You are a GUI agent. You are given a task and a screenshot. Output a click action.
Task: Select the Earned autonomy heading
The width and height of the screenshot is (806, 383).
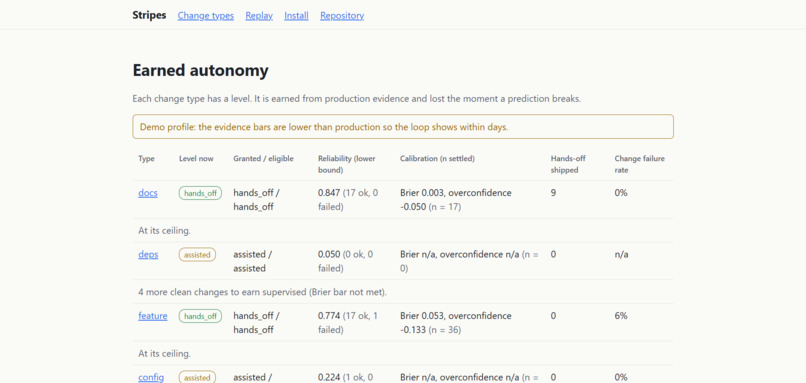(x=200, y=70)
